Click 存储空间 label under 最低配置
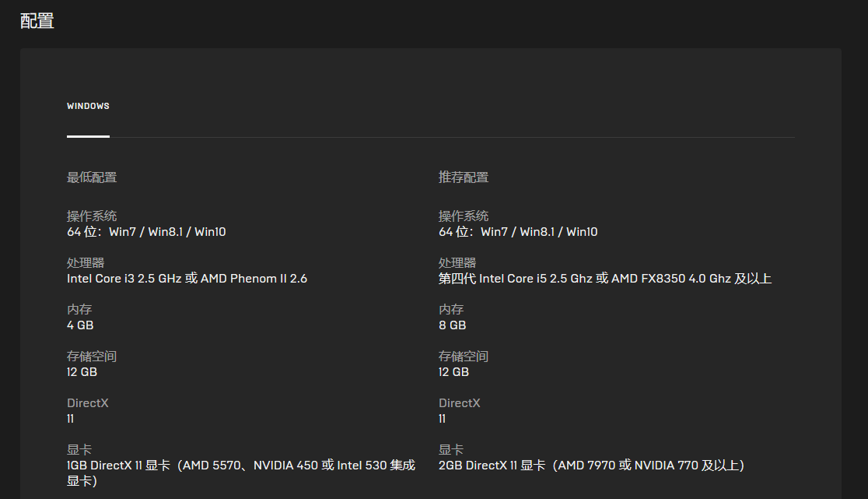The height and width of the screenshot is (499, 868). 92,356
